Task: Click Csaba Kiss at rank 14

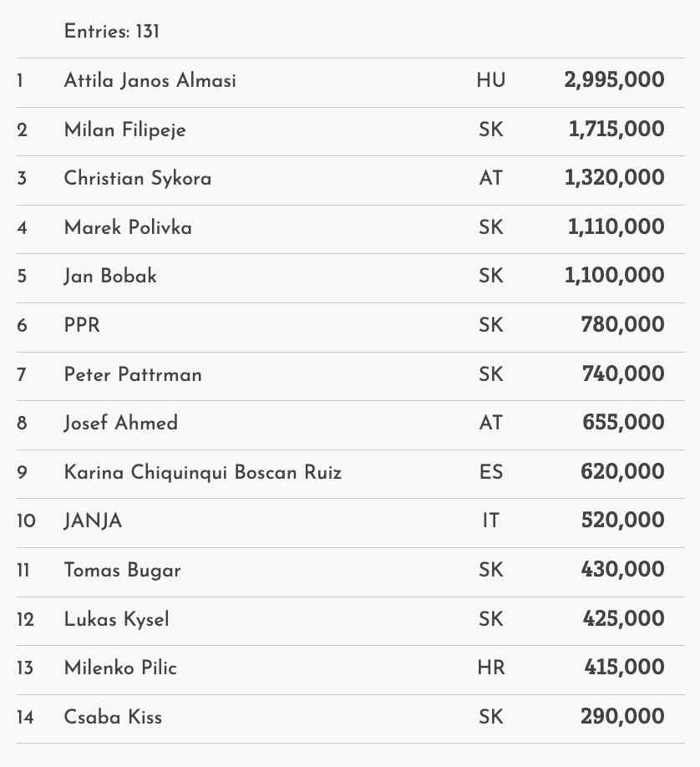Action: [113, 717]
